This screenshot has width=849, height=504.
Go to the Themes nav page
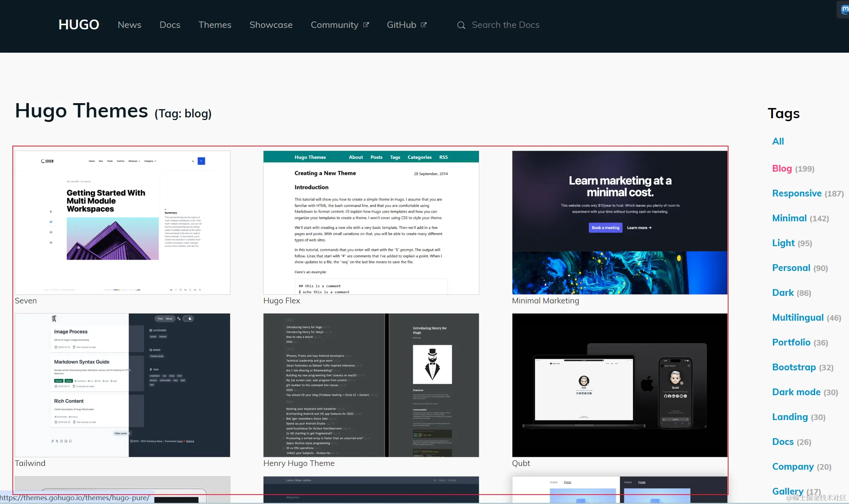(x=215, y=25)
